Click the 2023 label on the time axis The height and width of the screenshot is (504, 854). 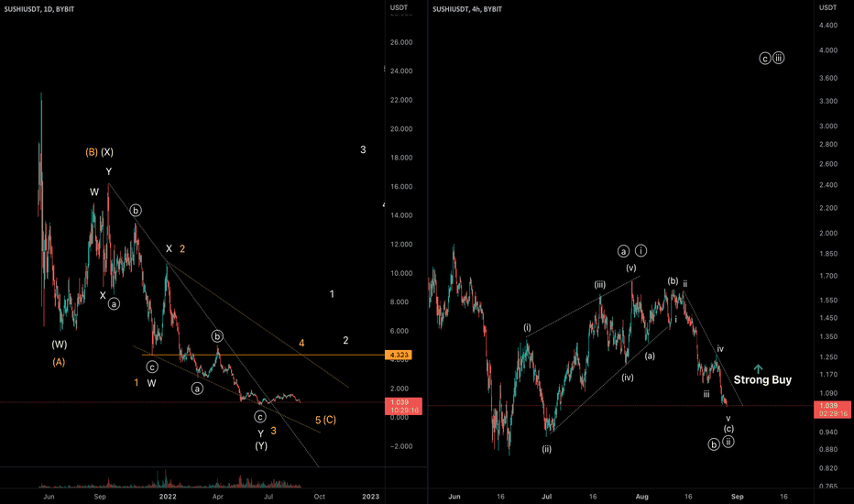(x=371, y=497)
